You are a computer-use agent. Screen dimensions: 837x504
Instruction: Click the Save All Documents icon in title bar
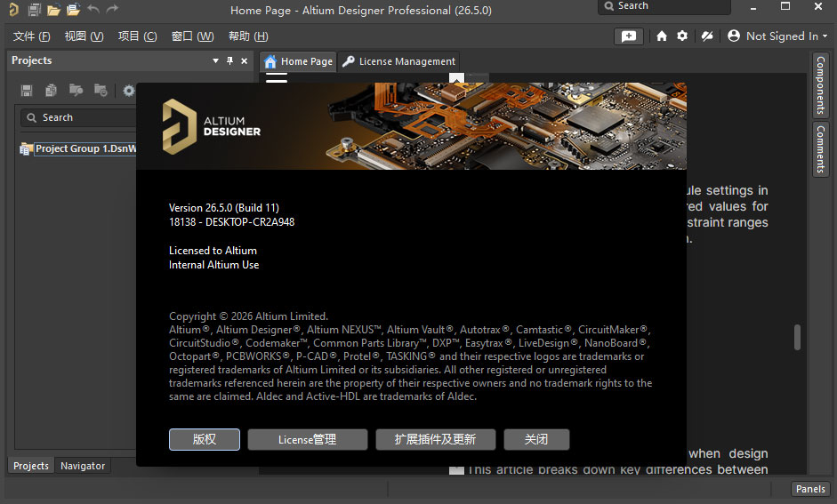[34, 9]
